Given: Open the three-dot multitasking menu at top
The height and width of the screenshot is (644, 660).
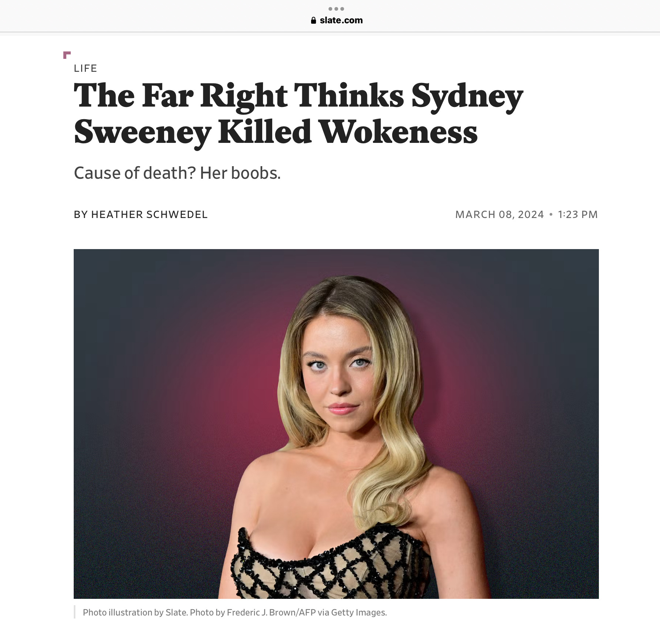Looking at the screenshot, I should pyautogui.click(x=336, y=9).
